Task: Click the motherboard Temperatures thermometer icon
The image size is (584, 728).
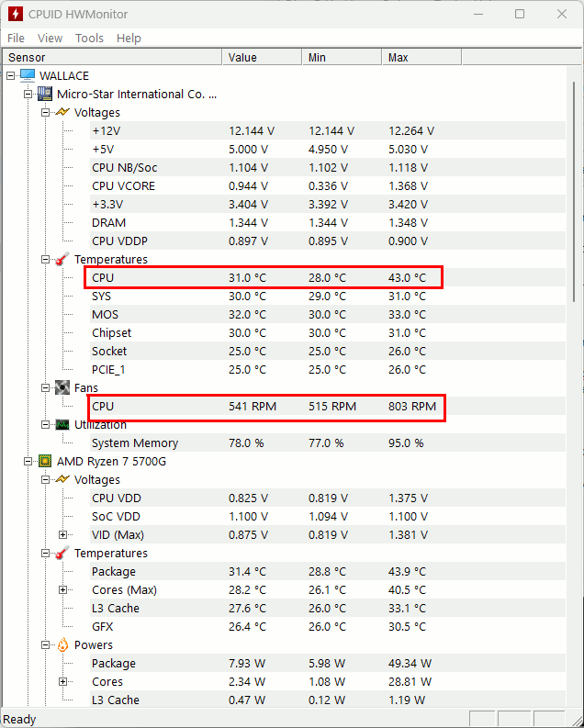Action: (62, 259)
